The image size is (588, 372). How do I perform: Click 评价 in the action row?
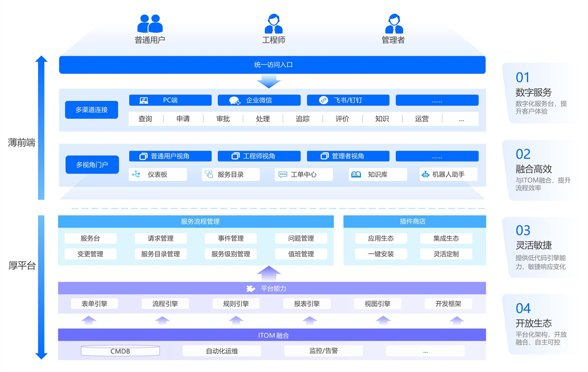click(x=342, y=119)
